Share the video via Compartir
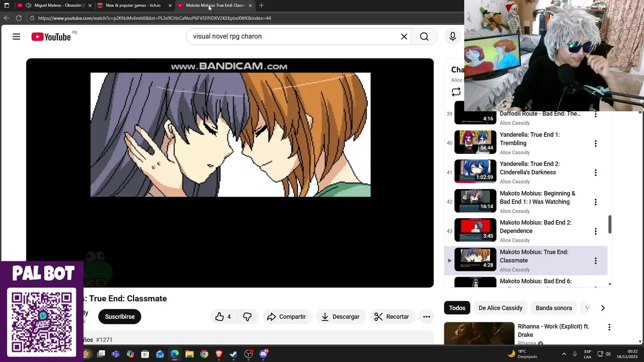Image resolution: width=644 pixels, height=362 pixels. tap(286, 316)
